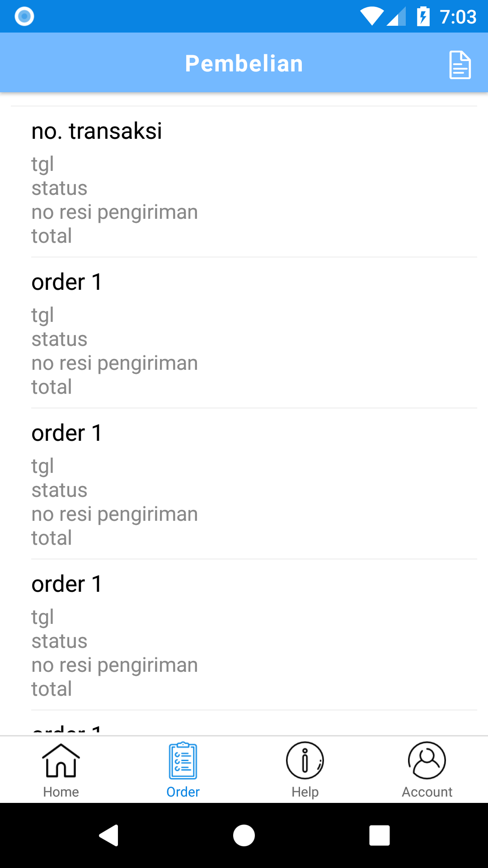The height and width of the screenshot is (868, 488).
Task: Tap the circular notification icon in status bar
Action: [24, 17]
